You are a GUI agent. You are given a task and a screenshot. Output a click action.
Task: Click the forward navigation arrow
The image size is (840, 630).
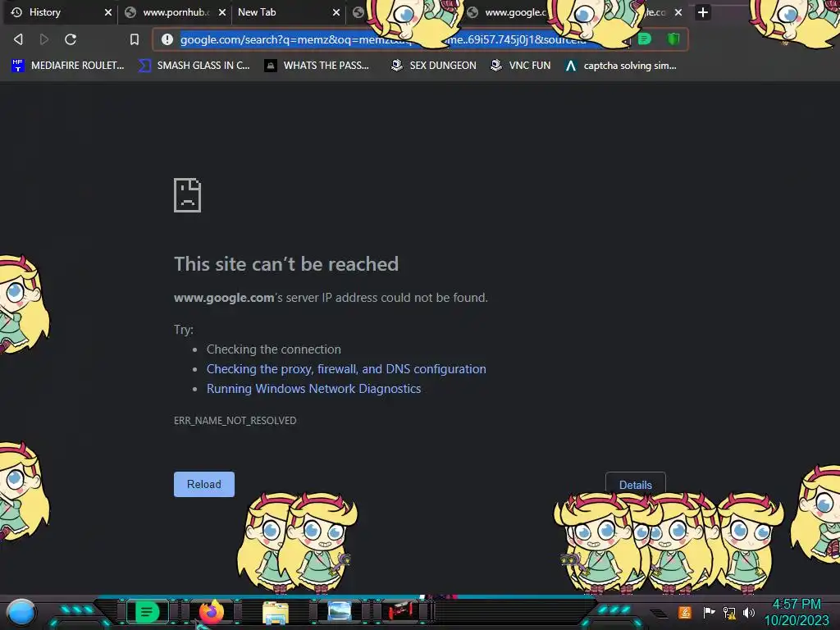coord(44,39)
